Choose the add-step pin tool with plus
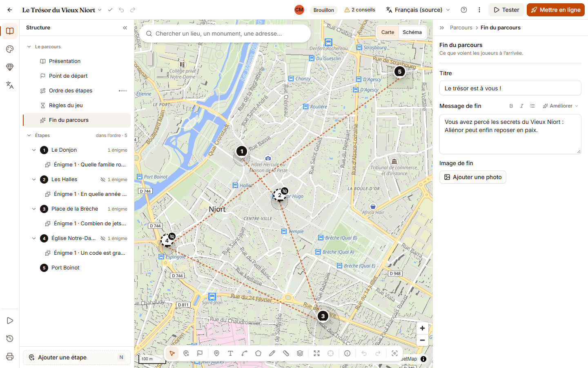Screen dimensions: 588x368 click(186, 353)
